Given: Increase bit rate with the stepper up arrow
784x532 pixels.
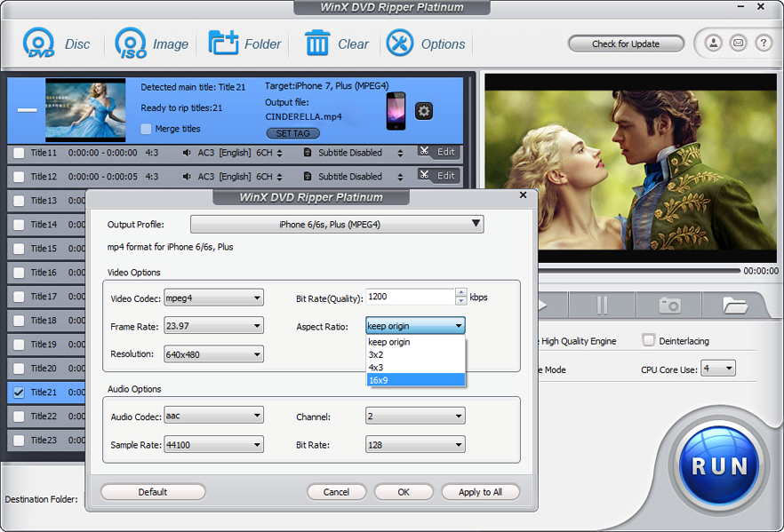Looking at the screenshot, I should tap(461, 292).
